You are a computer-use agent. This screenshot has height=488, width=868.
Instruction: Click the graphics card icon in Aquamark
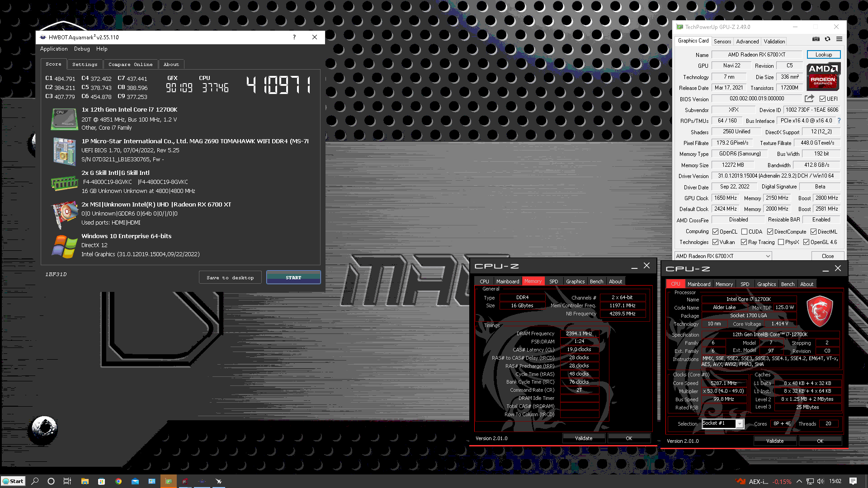(x=64, y=215)
